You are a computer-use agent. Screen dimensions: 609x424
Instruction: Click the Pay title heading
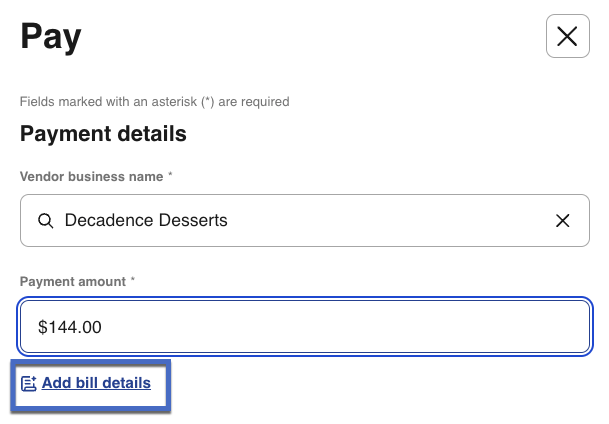(x=51, y=37)
